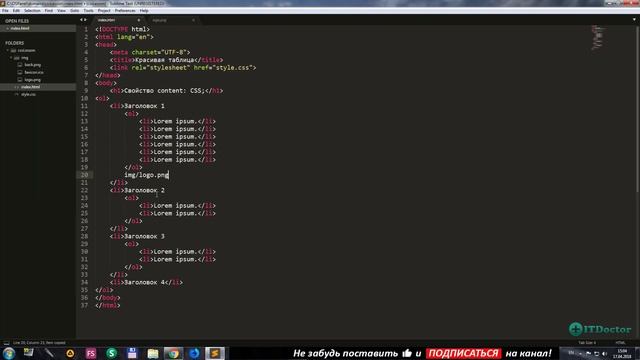640x360 pixels.
Task: Open the Goto menu
Action: coord(75,11)
